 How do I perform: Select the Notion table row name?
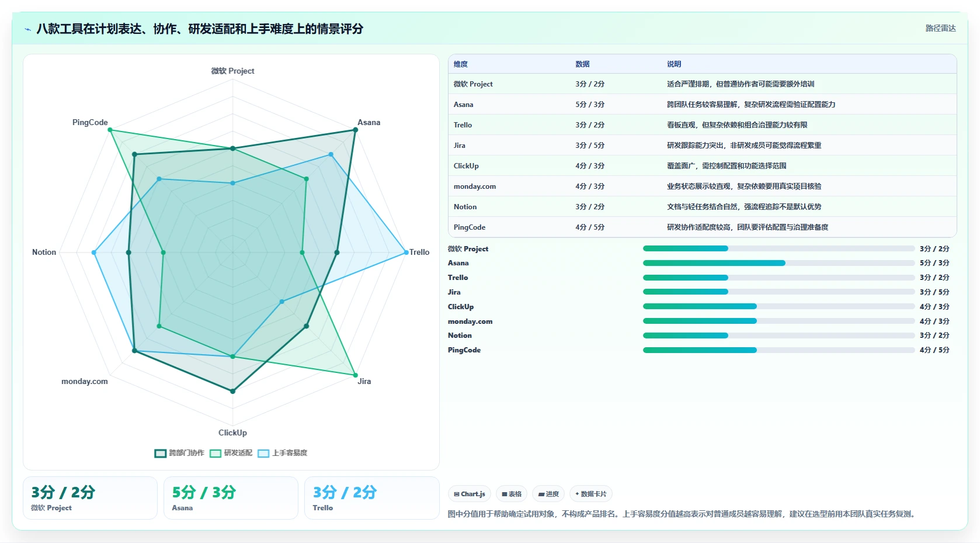465,207
